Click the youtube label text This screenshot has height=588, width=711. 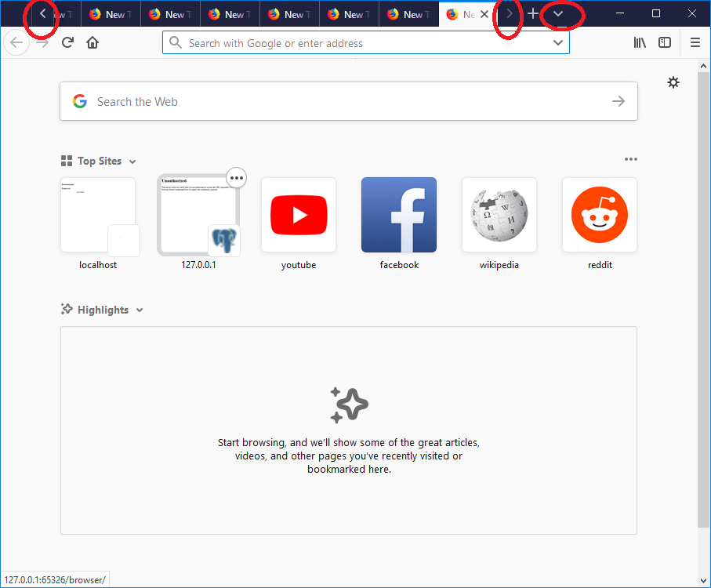[x=299, y=265]
